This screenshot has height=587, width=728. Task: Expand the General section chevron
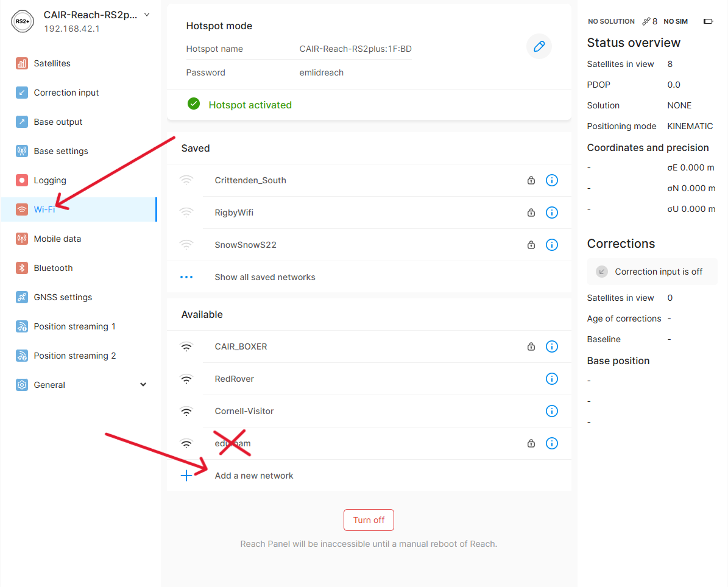[143, 385]
